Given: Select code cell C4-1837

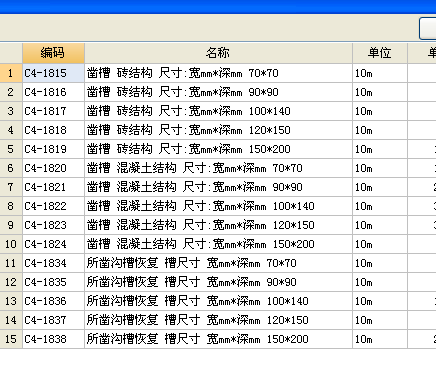Looking at the screenshot, I should point(53,320).
